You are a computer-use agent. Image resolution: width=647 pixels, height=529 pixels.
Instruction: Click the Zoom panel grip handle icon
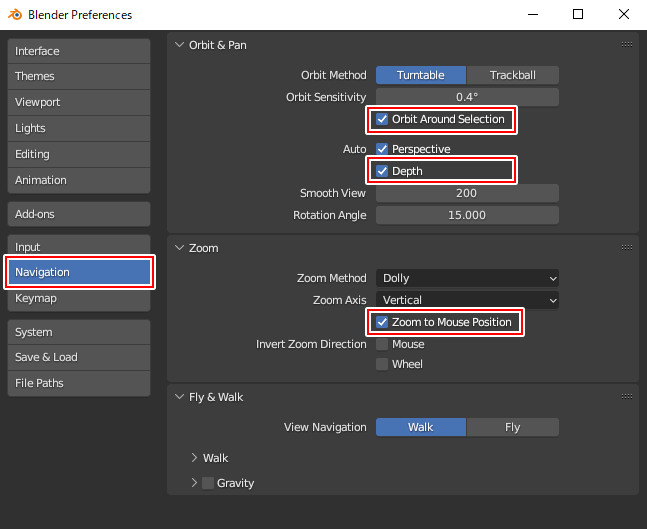[x=626, y=248]
